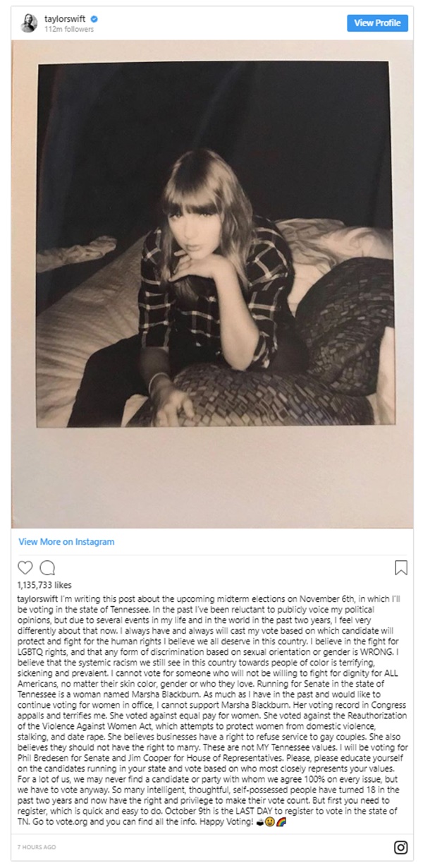Viewport: 423px width, 868px height.
Task: Click the taylorswift username in header
Action: click(x=65, y=18)
